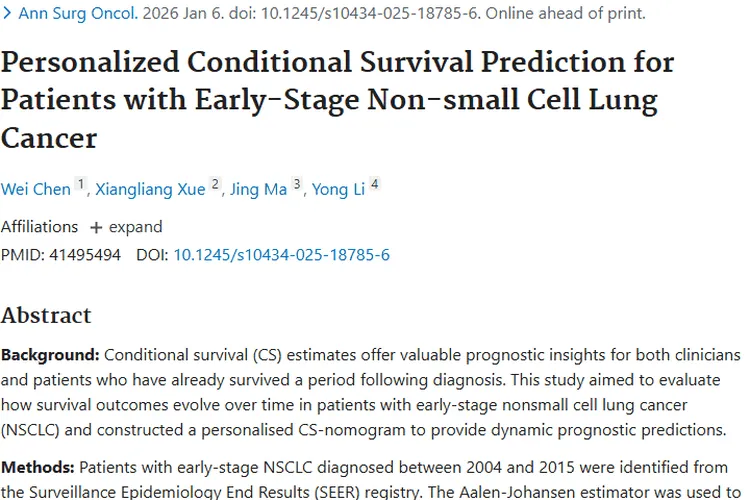Click the bold Background label
Image resolution: width=750 pixels, height=500 pixels.
point(50,355)
